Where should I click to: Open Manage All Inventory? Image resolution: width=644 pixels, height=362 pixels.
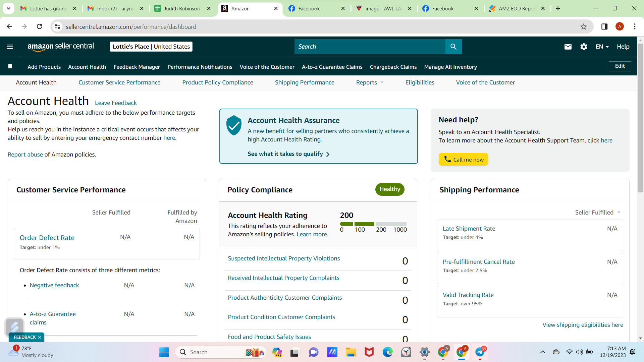coord(450,67)
